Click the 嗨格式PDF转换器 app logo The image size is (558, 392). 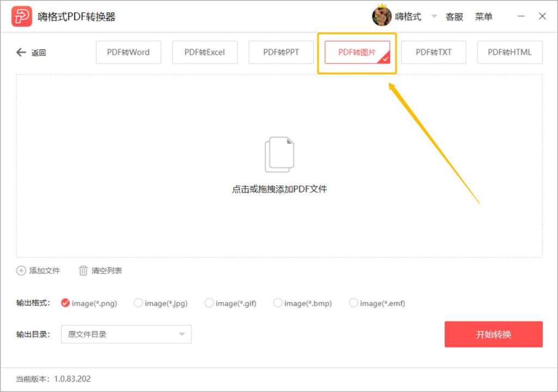tap(22, 16)
